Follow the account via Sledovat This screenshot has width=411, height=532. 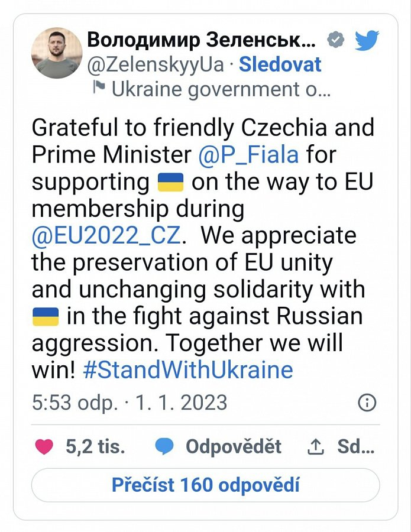click(x=280, y=64)
